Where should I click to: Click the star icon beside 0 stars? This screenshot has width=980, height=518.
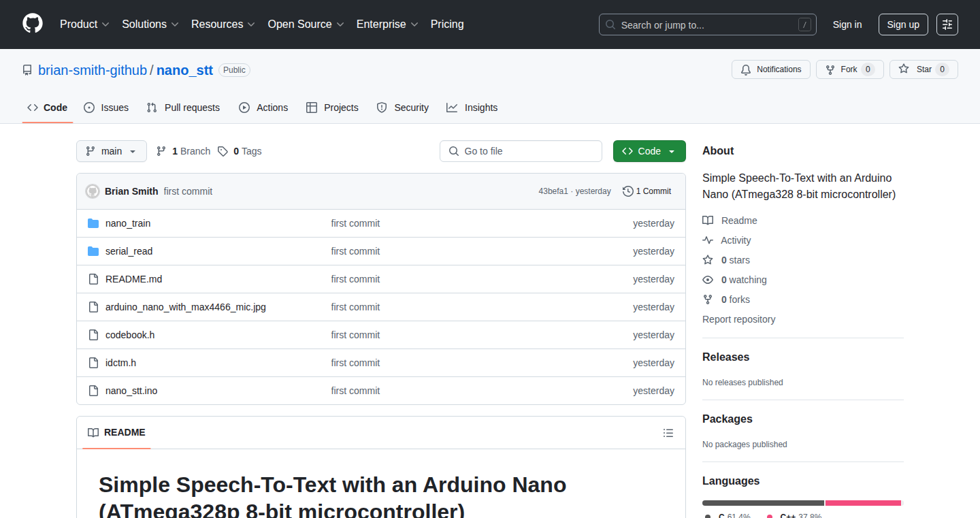(708, 260)
